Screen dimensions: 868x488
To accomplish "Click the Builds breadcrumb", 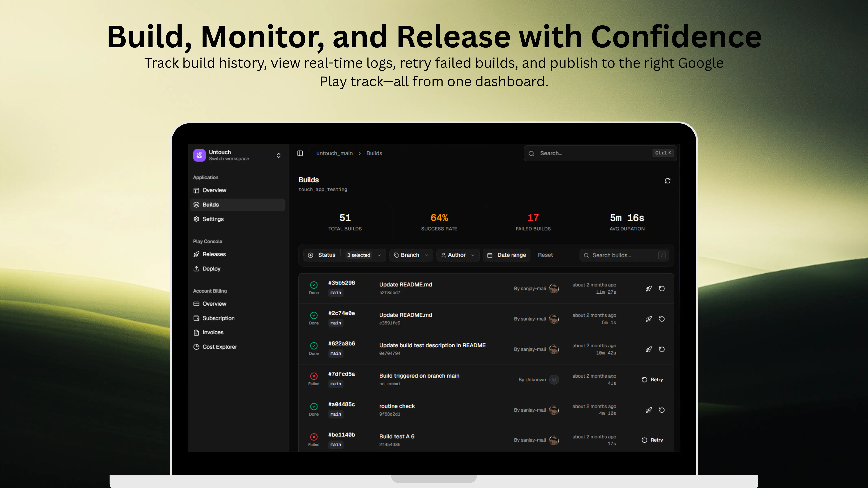I will (374, 153).
